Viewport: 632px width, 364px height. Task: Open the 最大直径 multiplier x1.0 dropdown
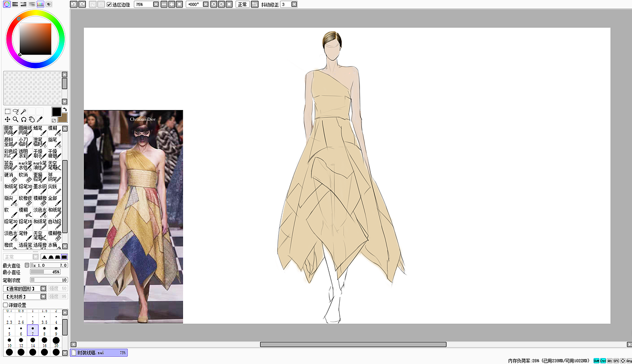28,265
